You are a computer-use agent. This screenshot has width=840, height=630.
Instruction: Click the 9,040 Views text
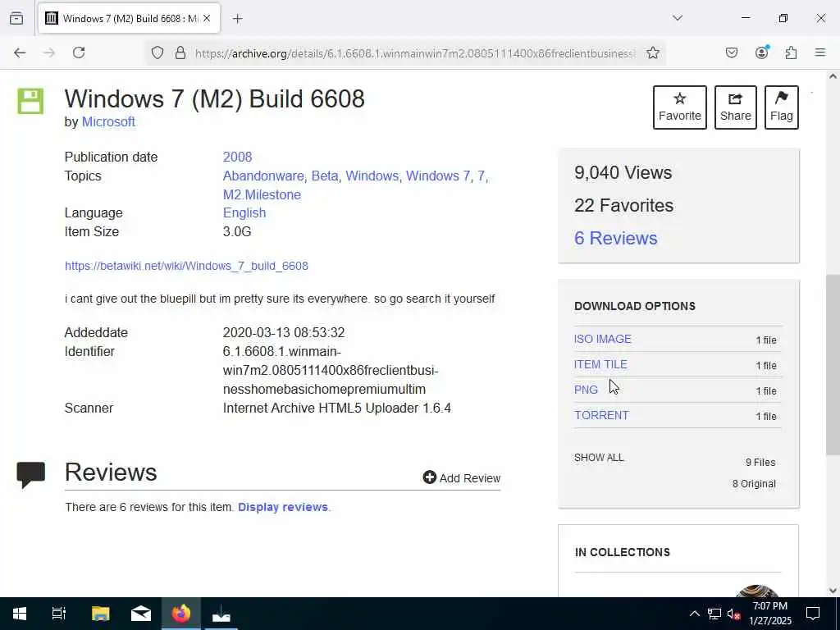(623, 172)
